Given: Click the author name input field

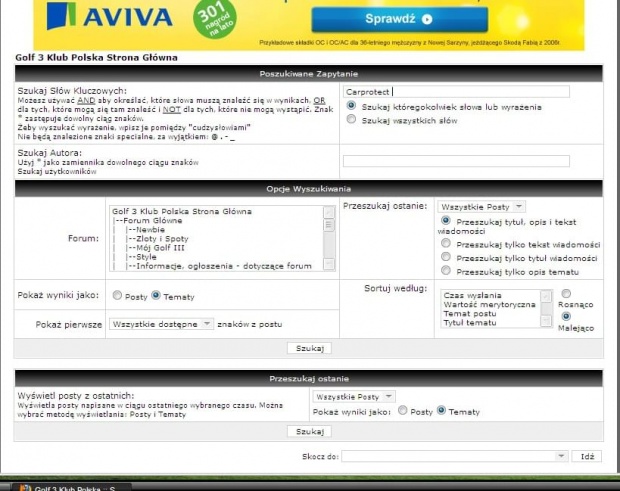Looking at the screenshot, I should 456,161.
